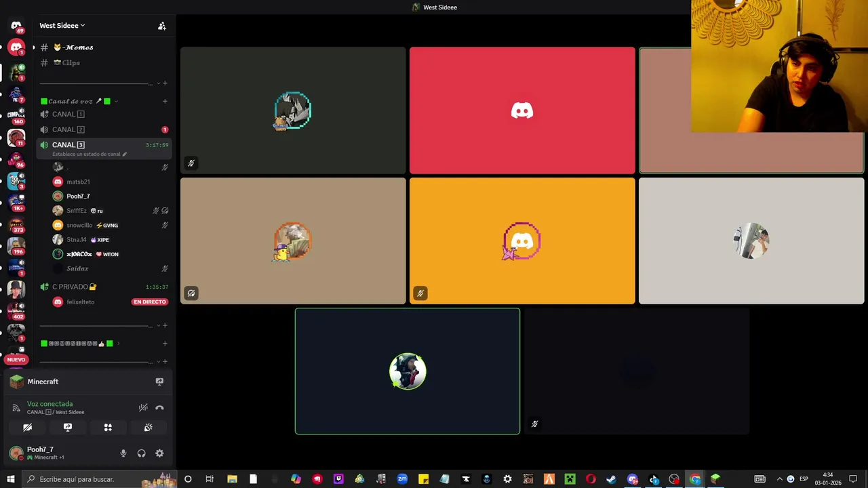Show hidden system tray icons

click(x=779, y=479)
